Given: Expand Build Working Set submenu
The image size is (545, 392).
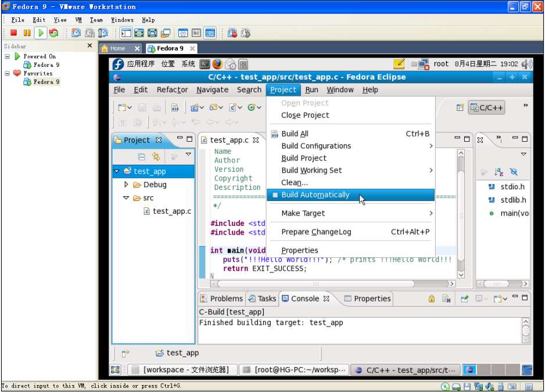Looking at the screenshot, I should (351, 170).
